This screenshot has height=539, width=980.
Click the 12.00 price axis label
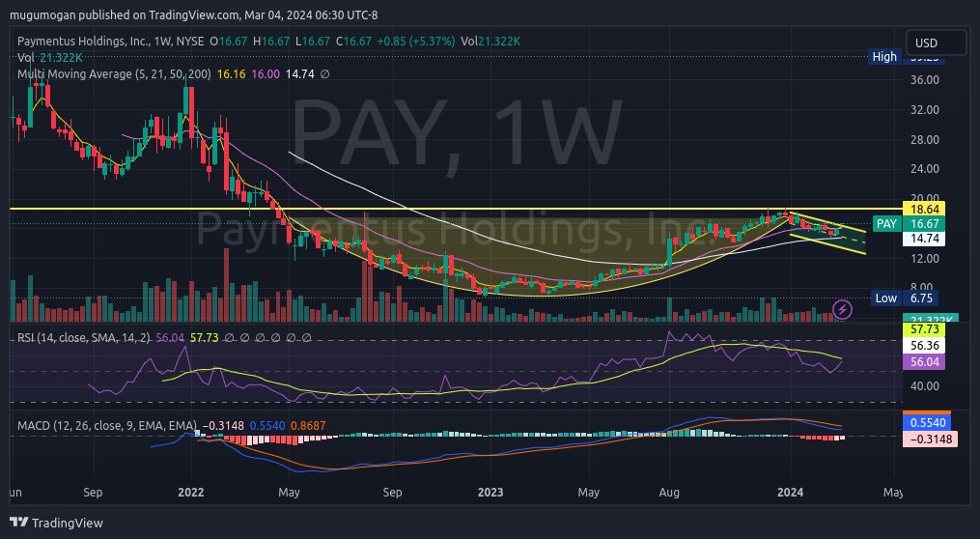point(924,258)
